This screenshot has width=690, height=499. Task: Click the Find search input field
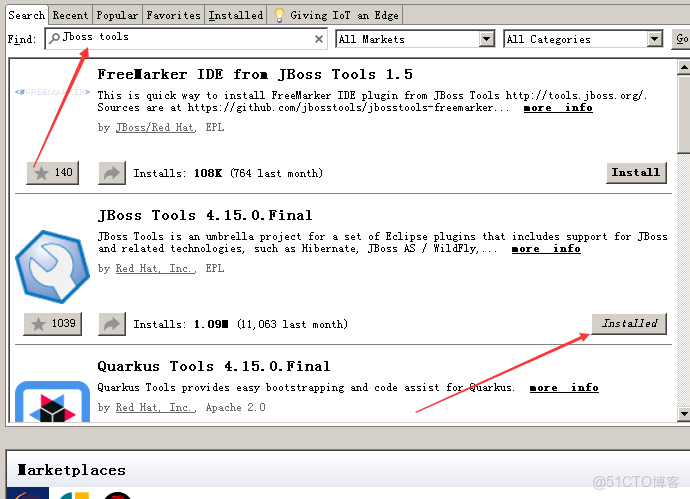tap(186, 39)
